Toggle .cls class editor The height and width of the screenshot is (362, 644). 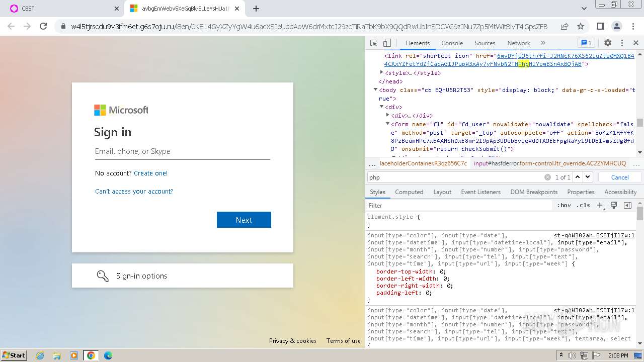click(x=583, y=205)
